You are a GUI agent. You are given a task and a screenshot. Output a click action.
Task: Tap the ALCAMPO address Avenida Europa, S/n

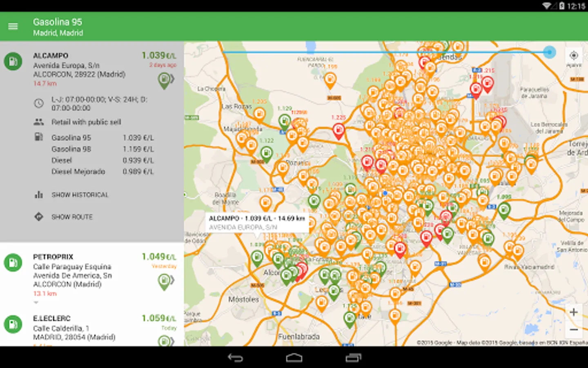(x=66, y=65)
